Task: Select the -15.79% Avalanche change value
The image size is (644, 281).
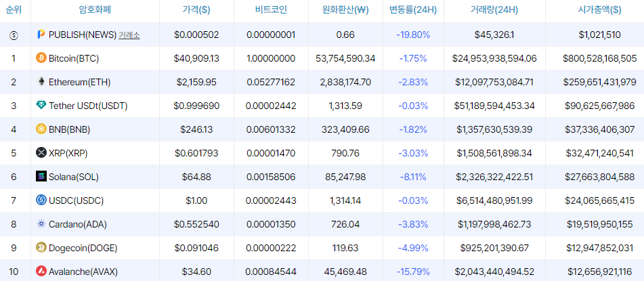Action: click(x=413, y=272)
